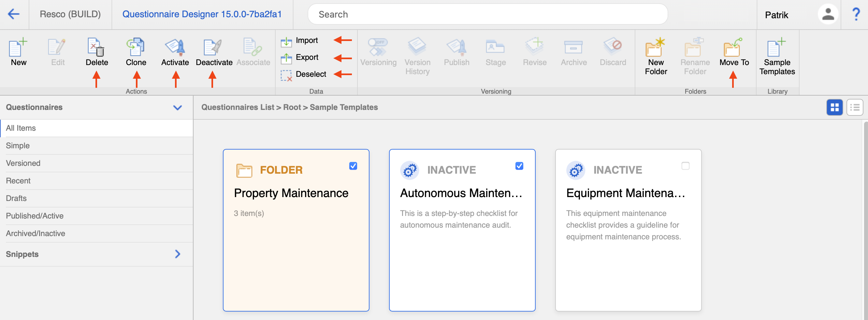Click Root in the breadcrumb path

click(292, 107)
